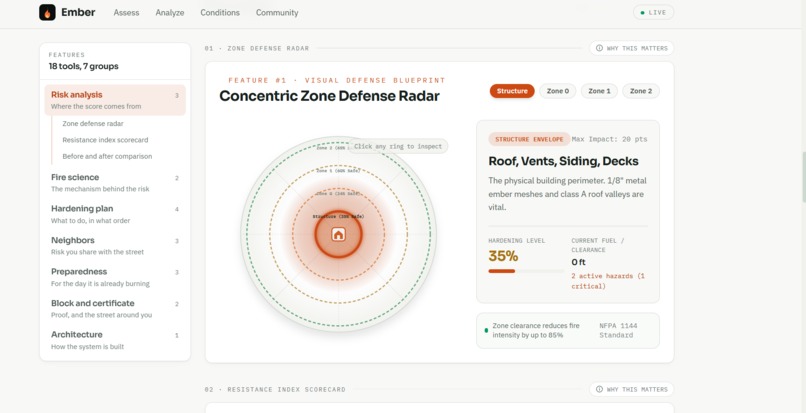Click the '02 · Resistance Index Scorecard' label
The height and width of the screenshot is (413, 806).
[x=275, y=389]
